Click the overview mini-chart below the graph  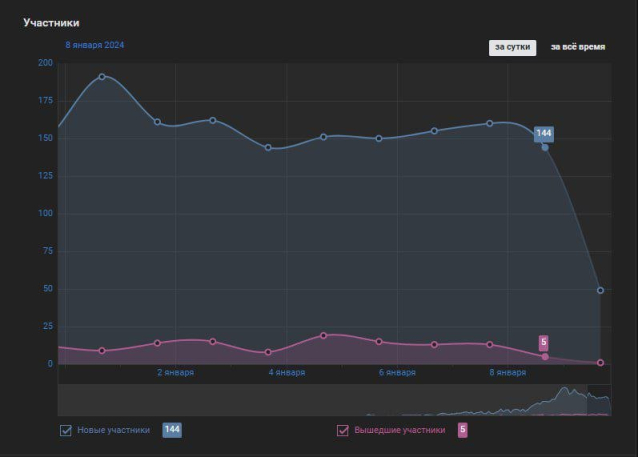(333, 400)
